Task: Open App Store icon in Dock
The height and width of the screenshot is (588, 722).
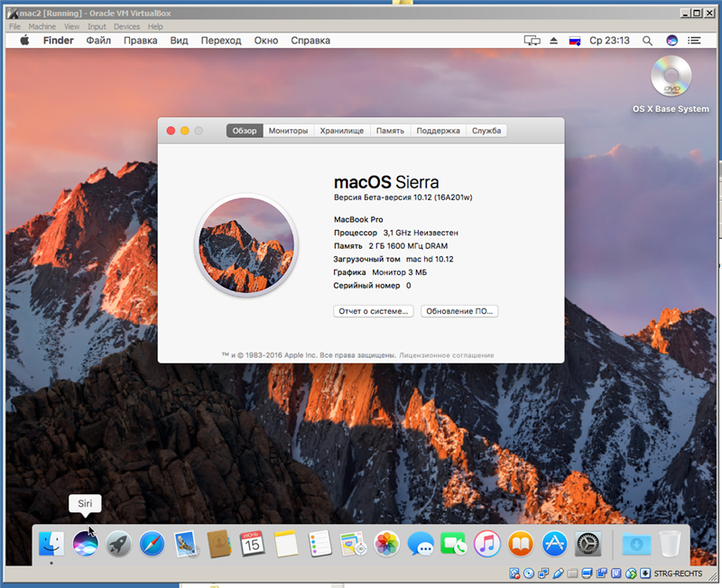Action: click(x=554, y=544)
